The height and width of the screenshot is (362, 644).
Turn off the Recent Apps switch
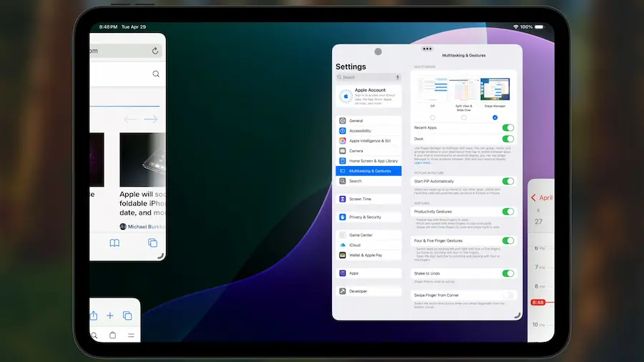[x=508, y=127]
